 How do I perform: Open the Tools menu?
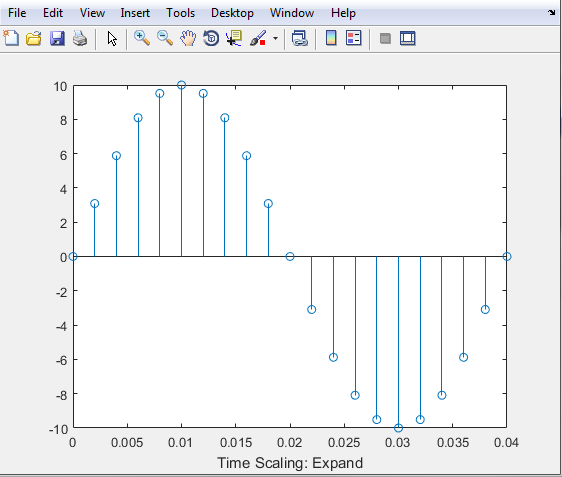(180, 13)
